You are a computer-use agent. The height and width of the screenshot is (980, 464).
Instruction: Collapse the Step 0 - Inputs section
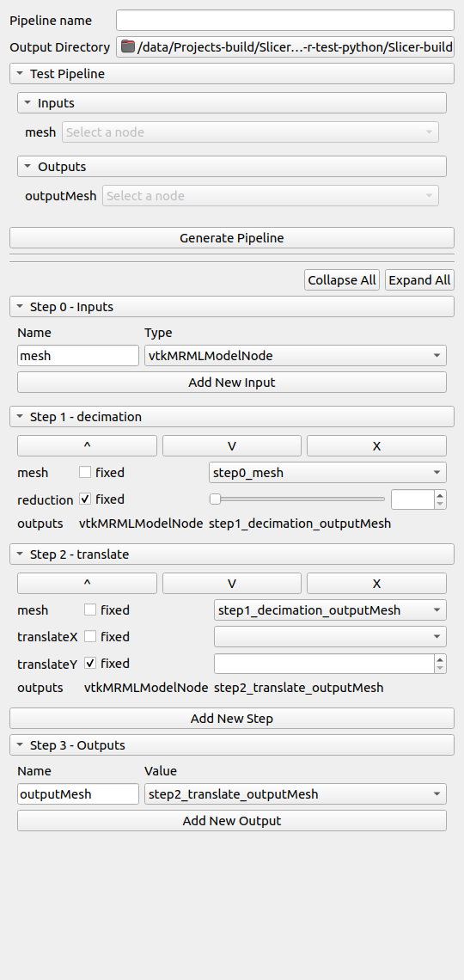(232, 307)
